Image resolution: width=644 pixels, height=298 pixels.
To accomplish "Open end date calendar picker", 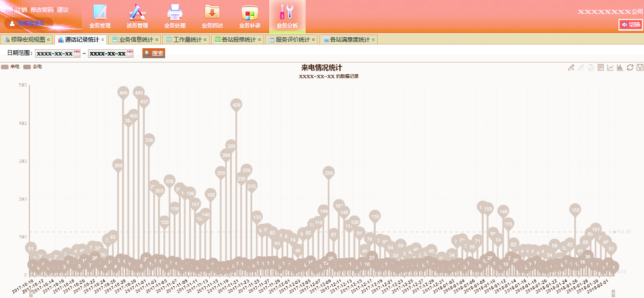I will click(x=130, y=53).
